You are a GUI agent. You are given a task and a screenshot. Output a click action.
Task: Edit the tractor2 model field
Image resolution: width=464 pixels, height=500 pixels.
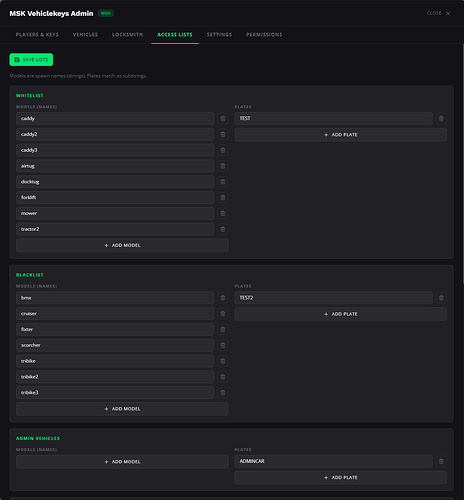115,229
